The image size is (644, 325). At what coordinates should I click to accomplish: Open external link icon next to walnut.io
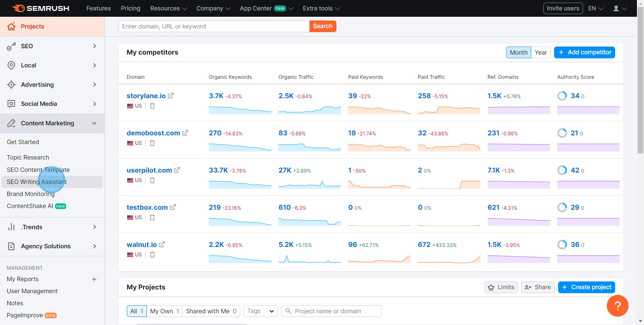162,245
